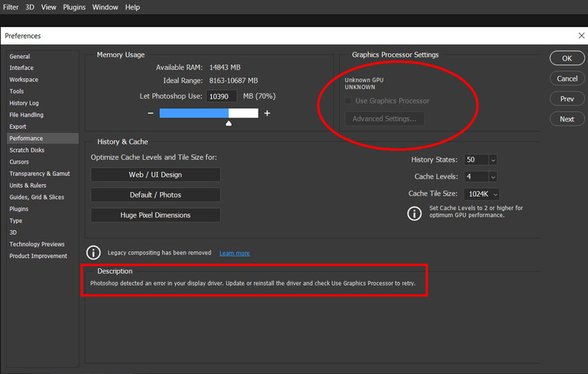Toggle Use Graphics Processor checkbox

click(x=348, y=101)
